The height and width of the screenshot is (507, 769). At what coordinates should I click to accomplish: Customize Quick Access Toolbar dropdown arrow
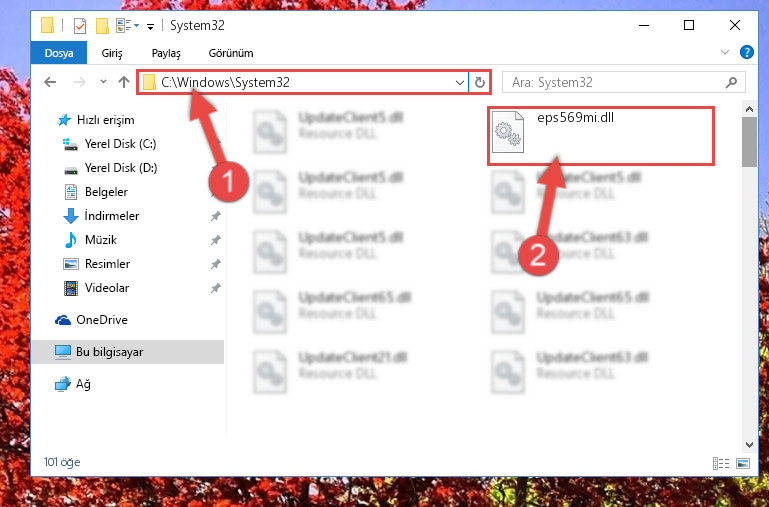pos(151,26)
